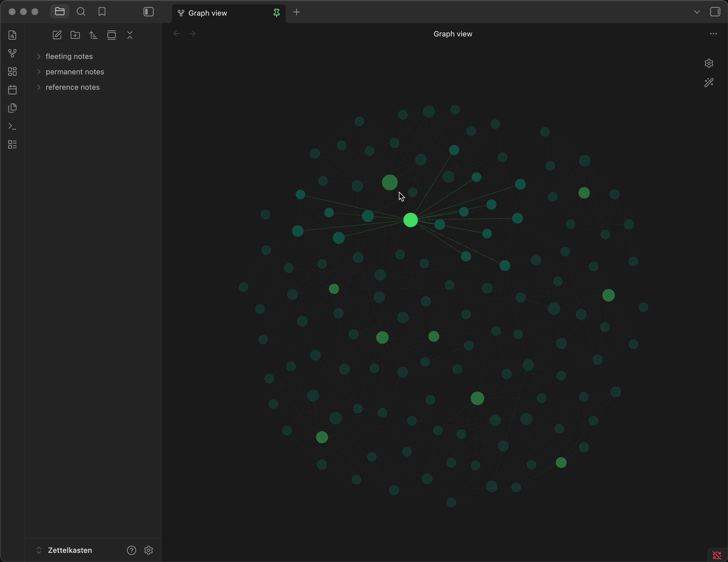Select the Graph view tab
The image size is (728, 562).
click(x=229, y=13)
